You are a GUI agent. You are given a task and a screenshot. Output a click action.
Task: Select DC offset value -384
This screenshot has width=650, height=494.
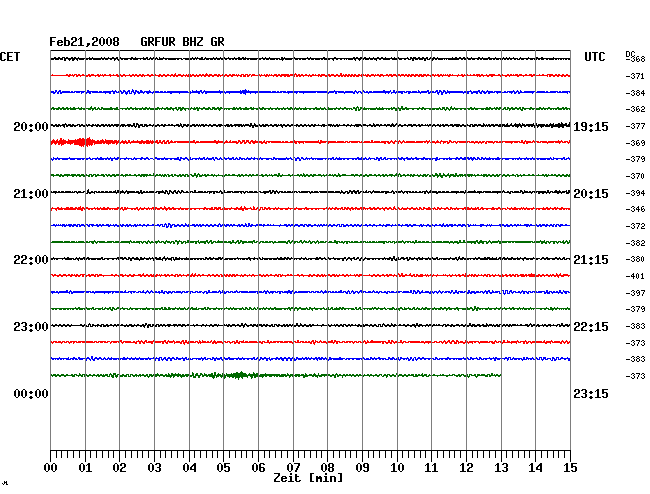pyautogui.click(x=635, y=93)
